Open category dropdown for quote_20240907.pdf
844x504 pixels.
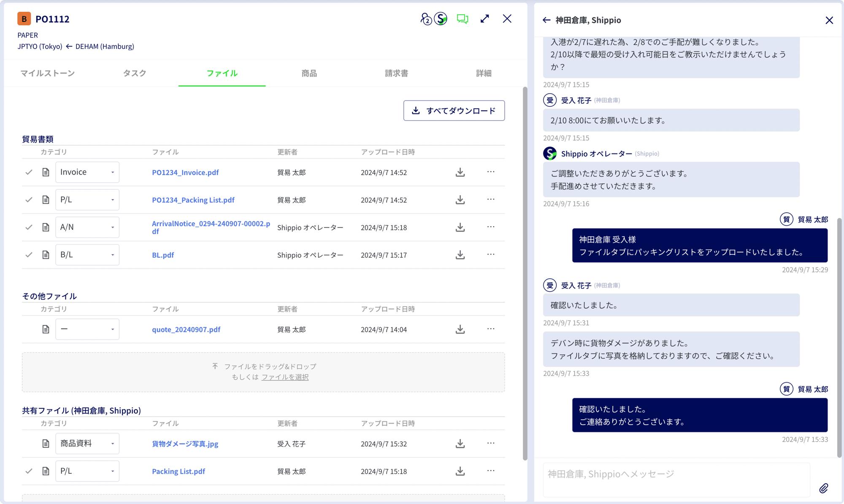(x=87, y=329)
